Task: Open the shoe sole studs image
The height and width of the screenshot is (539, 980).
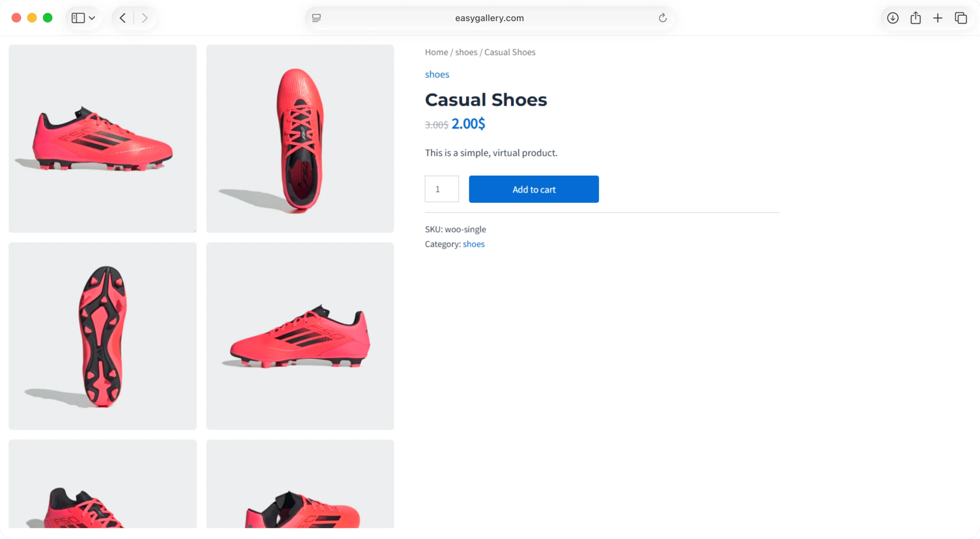Action: 103,336
